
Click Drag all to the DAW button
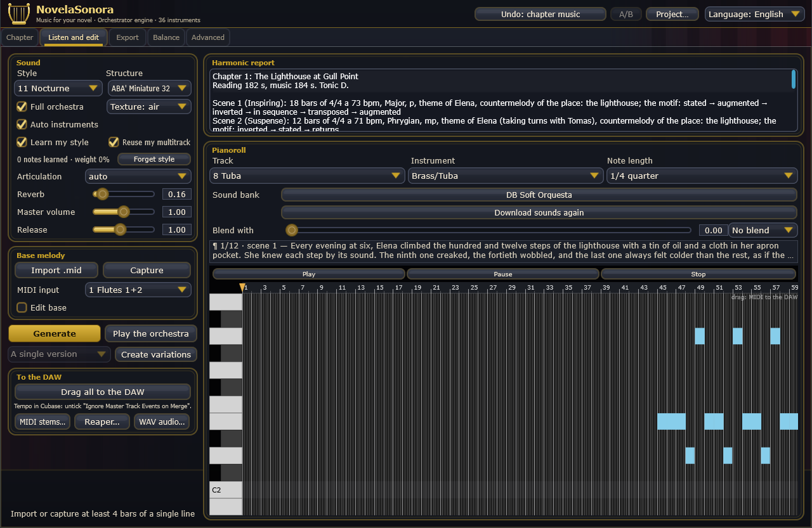click(103, 392)
